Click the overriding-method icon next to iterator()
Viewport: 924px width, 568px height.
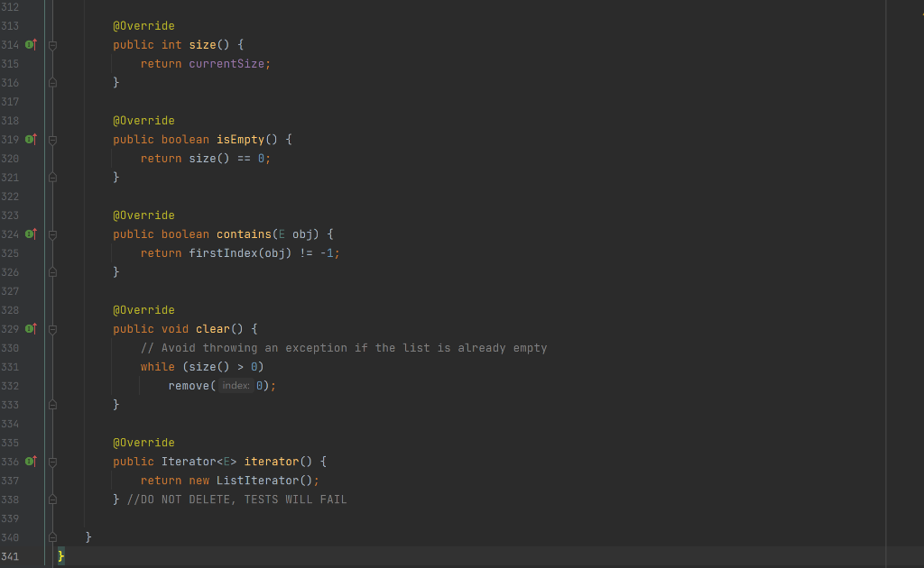pyautogui.click(x=30, y=461)
